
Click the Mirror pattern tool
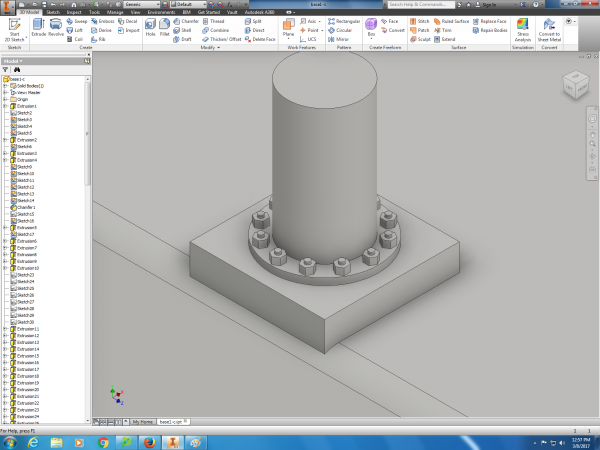click(340, 39)
